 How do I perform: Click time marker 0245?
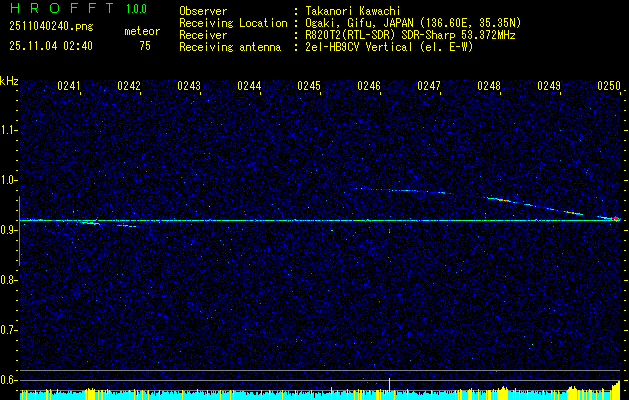click(309, 86)
